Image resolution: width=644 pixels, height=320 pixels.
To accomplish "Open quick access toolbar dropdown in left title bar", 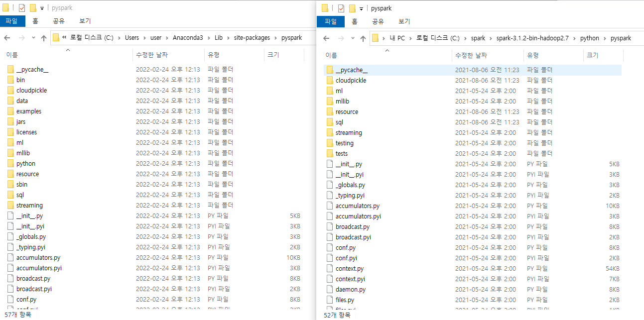I will click(42, 8).
